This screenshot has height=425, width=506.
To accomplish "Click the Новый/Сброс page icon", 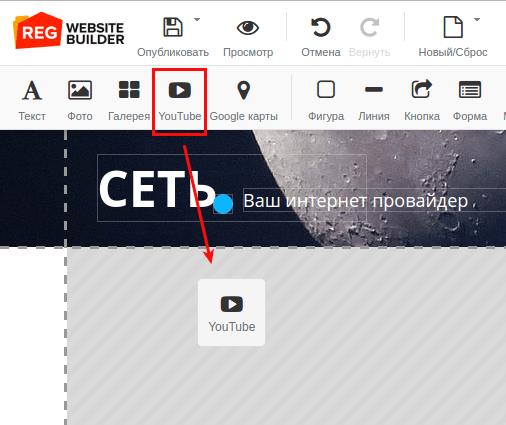I will (x=453, y=27).
